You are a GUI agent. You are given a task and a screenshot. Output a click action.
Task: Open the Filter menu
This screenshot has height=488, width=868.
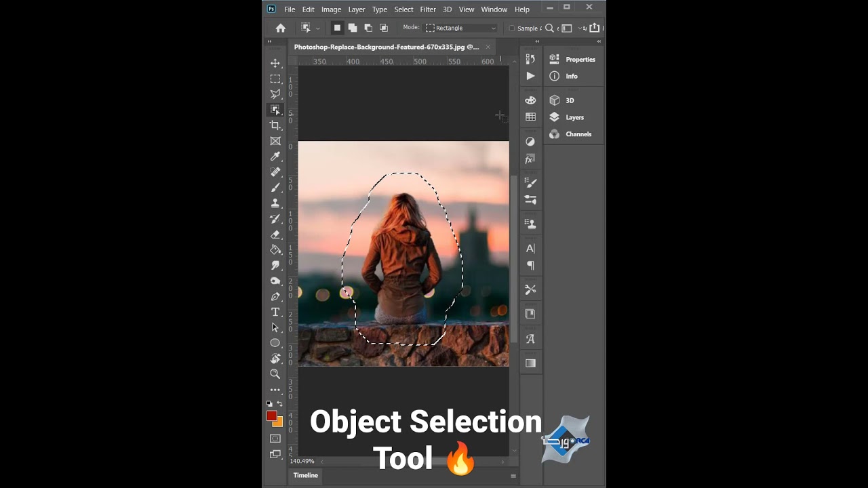[x=428, y=9]
